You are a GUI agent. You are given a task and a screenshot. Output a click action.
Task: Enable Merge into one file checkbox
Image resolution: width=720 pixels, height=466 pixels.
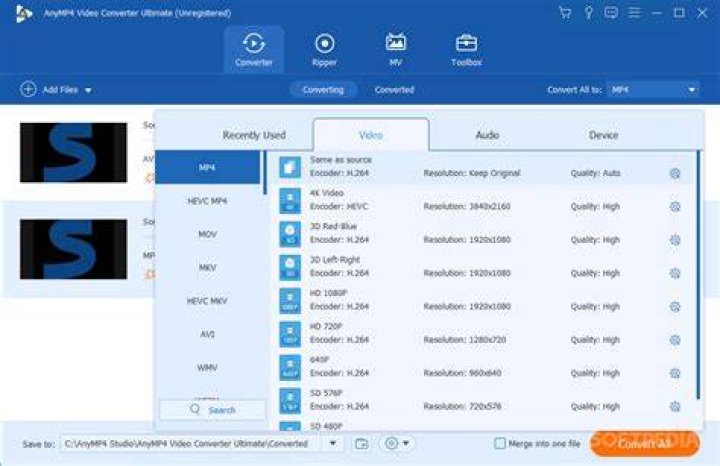(500, 444)
